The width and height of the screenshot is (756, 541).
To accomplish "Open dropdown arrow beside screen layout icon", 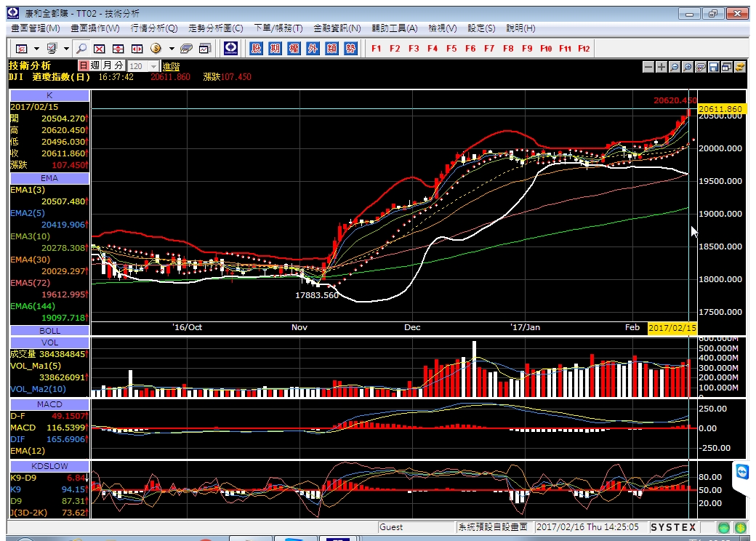I will [x=36, y=49].
